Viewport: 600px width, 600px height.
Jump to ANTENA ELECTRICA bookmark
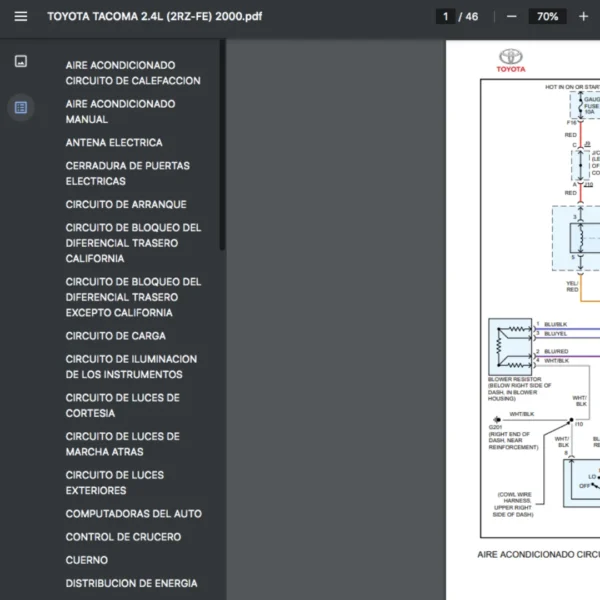click(114, 143)
